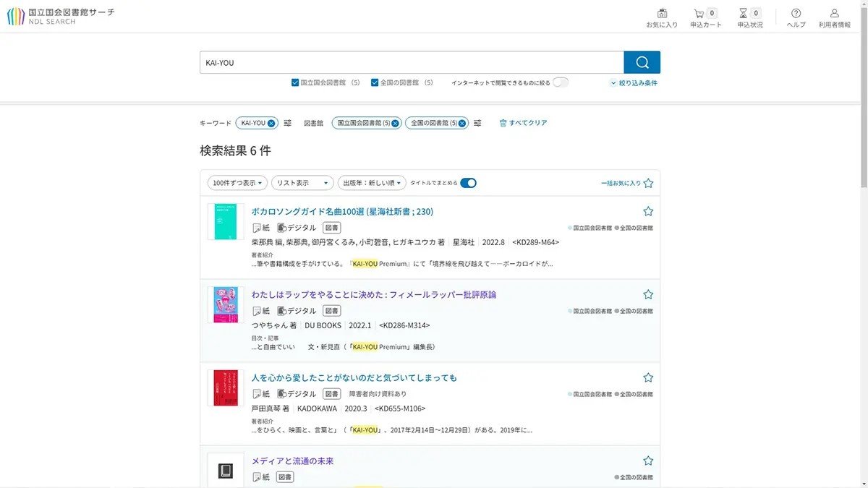Uncheck the 全国の図書館 checkbox
Screen dimensions: 868x488
click(x=375, y=82)
